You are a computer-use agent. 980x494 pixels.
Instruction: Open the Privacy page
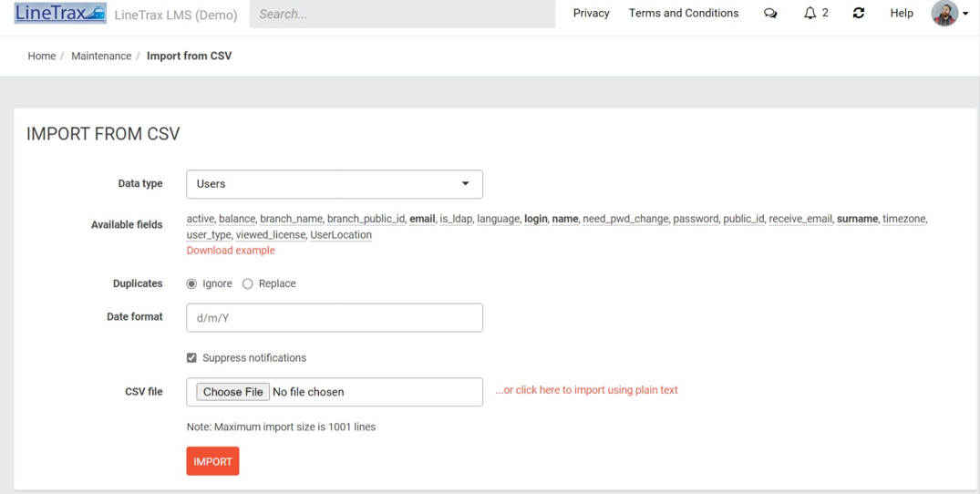pos(592,13)
